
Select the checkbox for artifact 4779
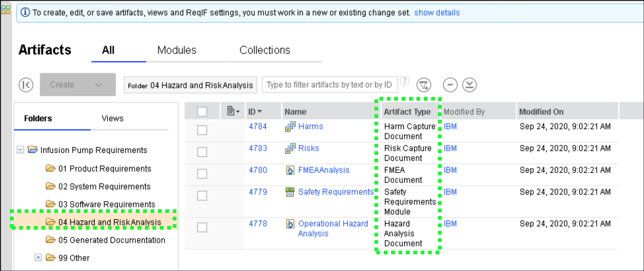point(202,195)
